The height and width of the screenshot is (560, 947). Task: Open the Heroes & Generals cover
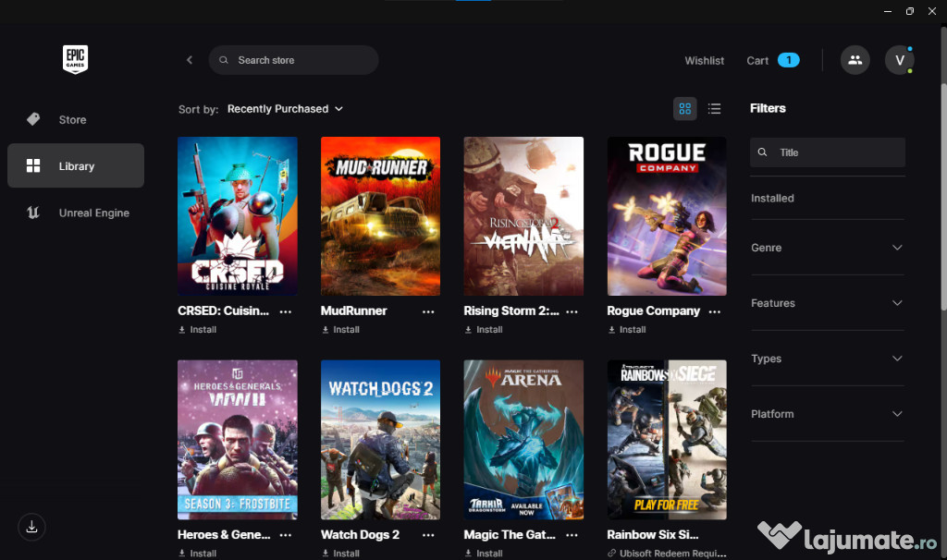click(x=238, y=440)
